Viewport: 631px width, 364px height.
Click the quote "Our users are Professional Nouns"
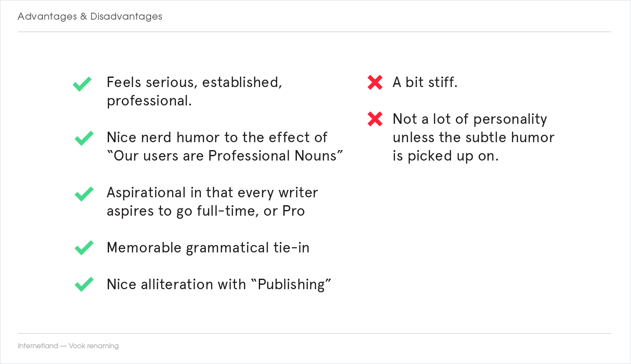click(225, 156)
